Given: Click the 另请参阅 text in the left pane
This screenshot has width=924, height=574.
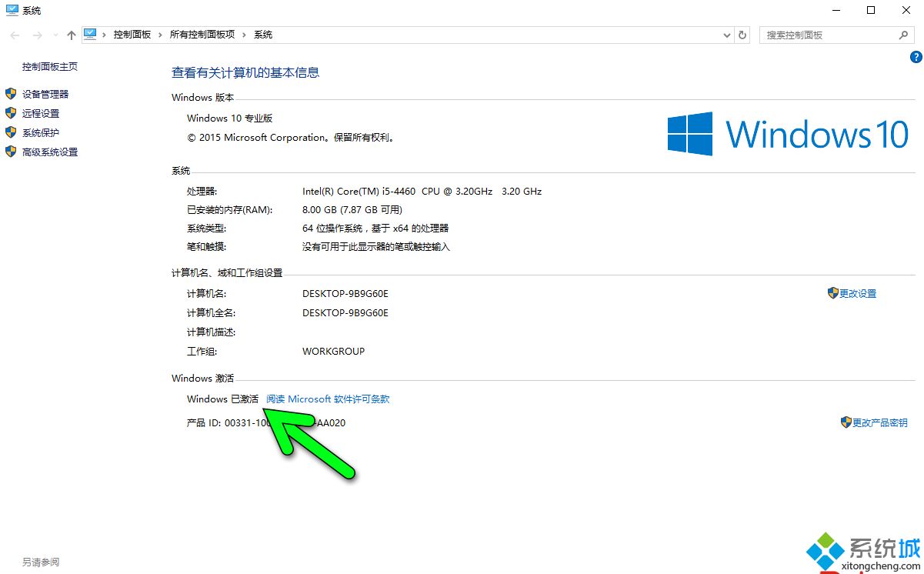Looking at the screenshot, I should pyautogui.click(x=41, y=562).
